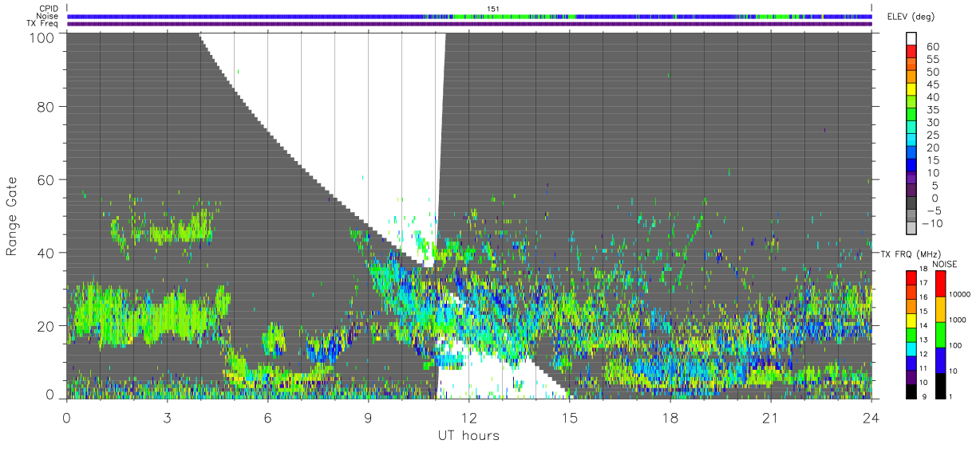Pick the yellow 14–15 swatch in TX FRQ bar

coord(912,320)
